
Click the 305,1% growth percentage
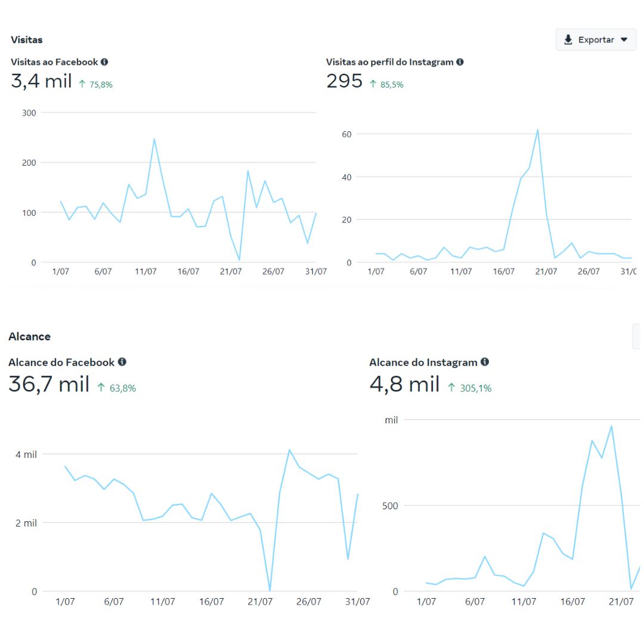click(476, 388)
